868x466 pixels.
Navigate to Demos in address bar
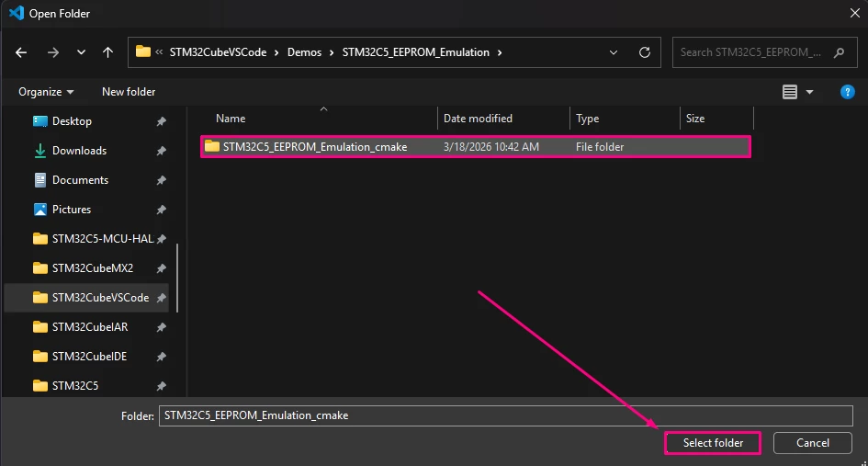pos(304,52)
